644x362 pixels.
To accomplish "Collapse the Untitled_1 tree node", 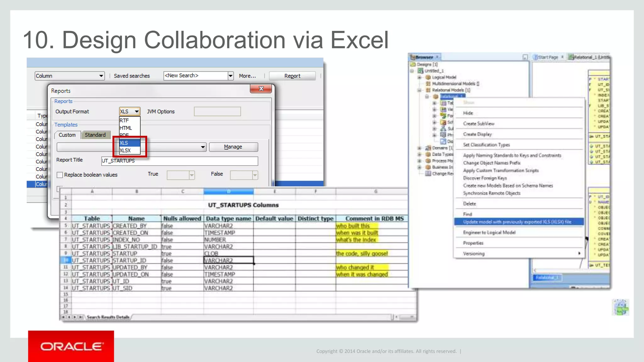I will pos(412,71).
